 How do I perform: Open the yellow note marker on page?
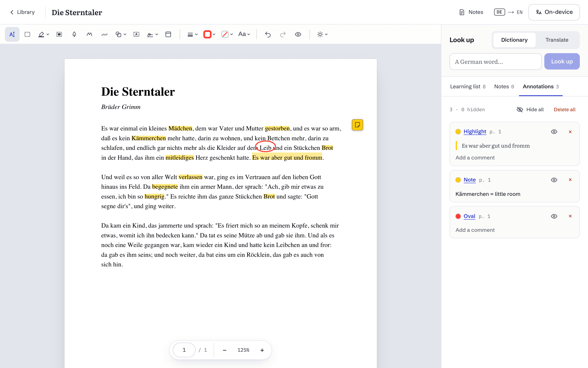[357, 125]
